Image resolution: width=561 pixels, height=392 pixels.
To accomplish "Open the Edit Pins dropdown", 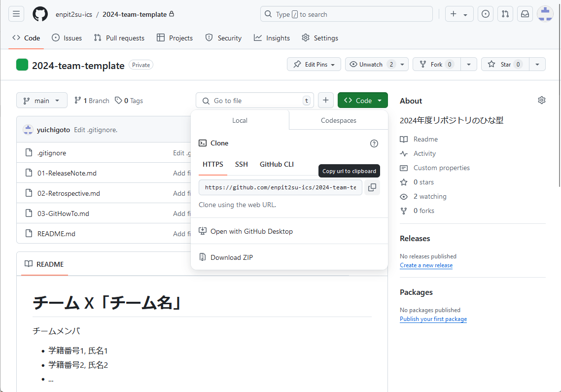I will click(314, 65).
